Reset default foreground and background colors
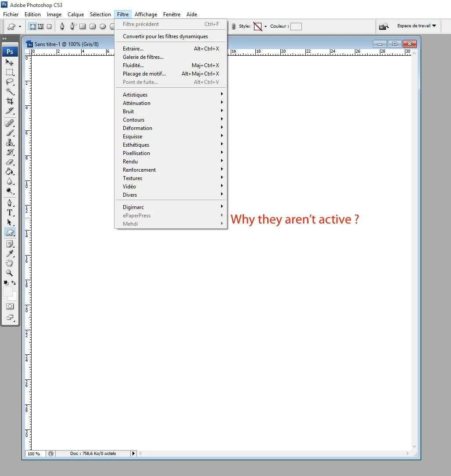The height and width of the screenshot is (476, 451). click(x=6, y=283)
